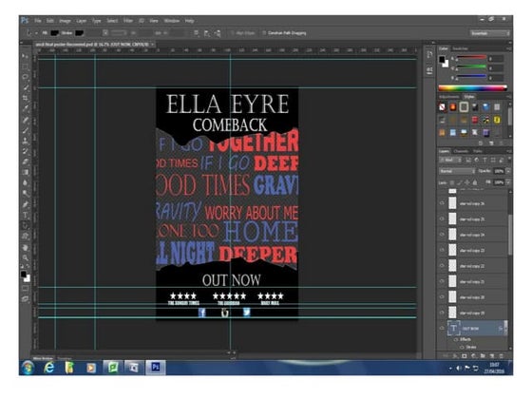
Task: Click the foreground color swatch in Color panel
Action: tap(442, 60)
